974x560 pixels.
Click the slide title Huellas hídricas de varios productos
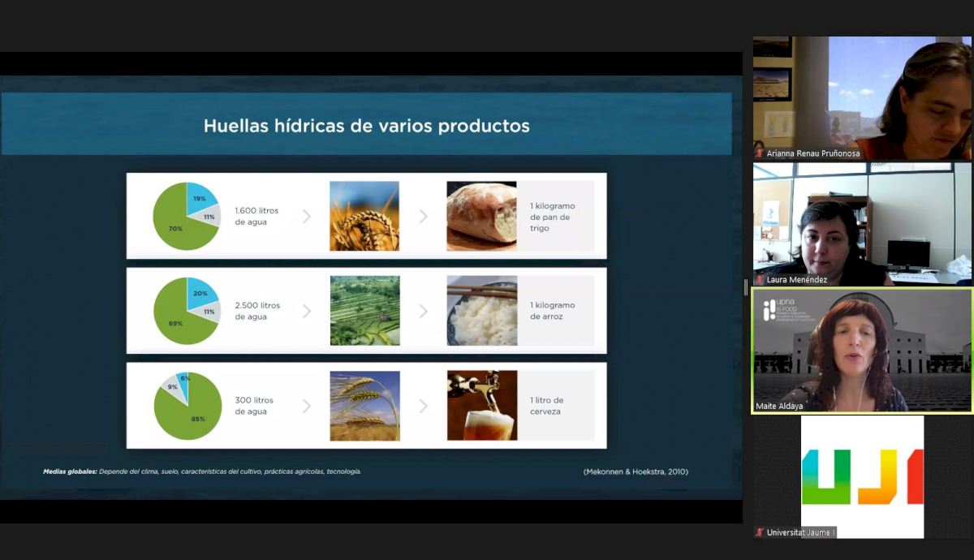(x=366, y=126)
